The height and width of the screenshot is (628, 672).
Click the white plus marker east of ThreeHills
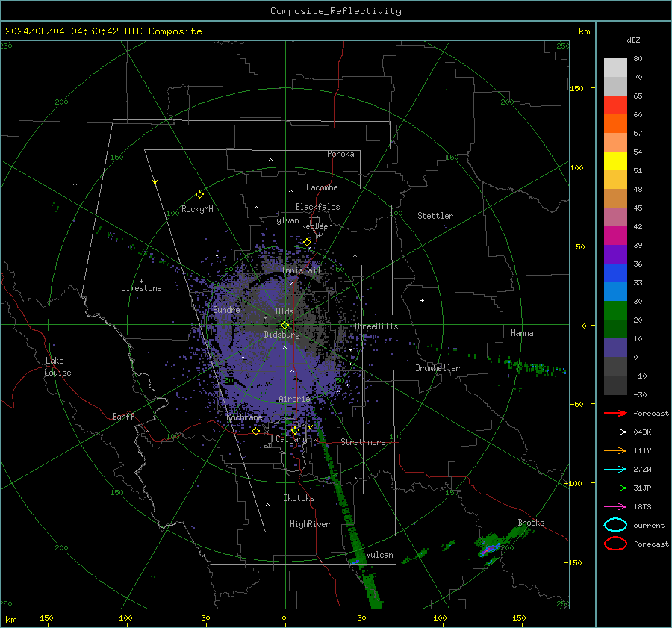(422, 300)
